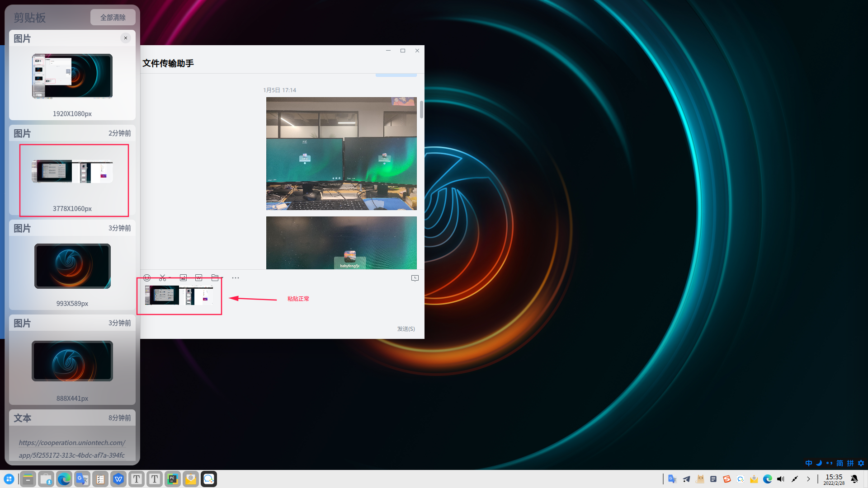Toggle the moon icon in input method bar
The image size is (868, 488).
click(819, 463)
